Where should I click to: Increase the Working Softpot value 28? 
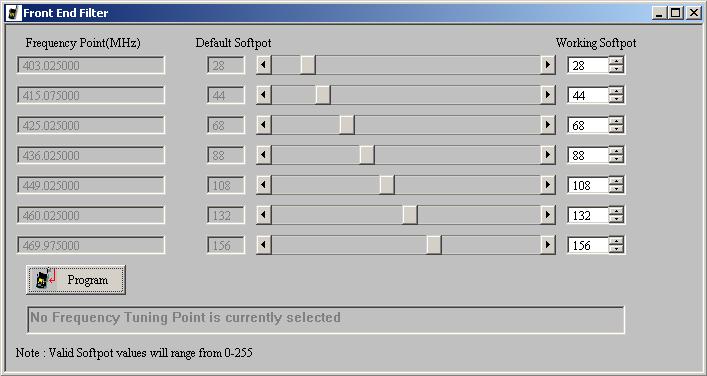click(616, 61)
